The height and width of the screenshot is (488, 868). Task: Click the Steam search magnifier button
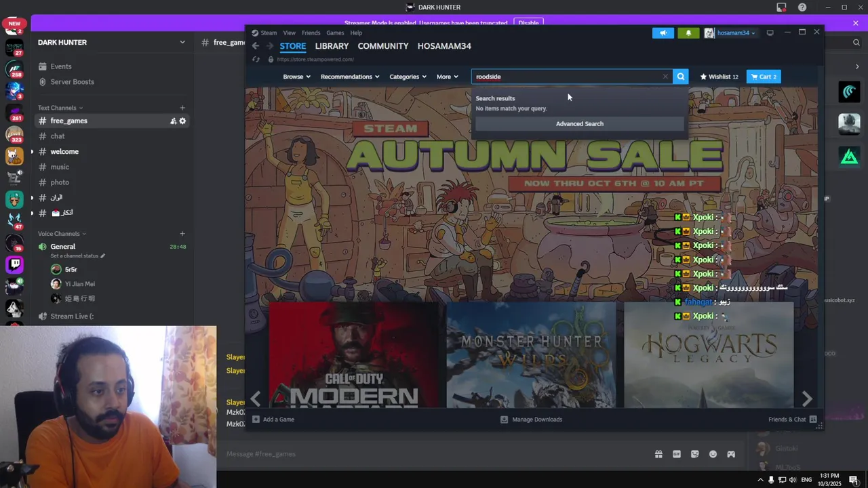(681, 77)
